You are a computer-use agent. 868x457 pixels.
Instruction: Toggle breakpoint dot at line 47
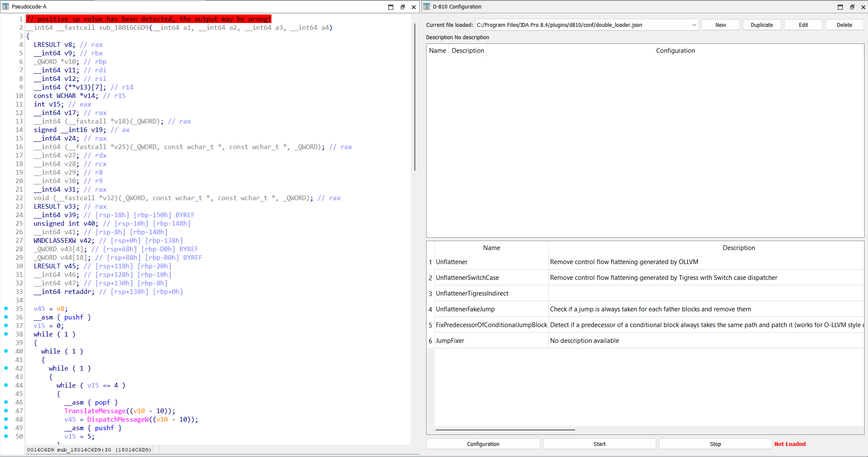click(6, 411)
